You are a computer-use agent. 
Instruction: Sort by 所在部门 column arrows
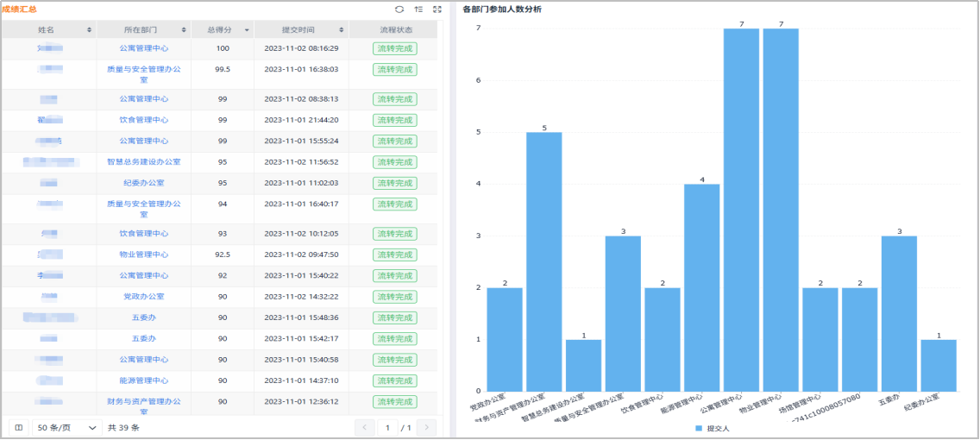click(183, 29)
